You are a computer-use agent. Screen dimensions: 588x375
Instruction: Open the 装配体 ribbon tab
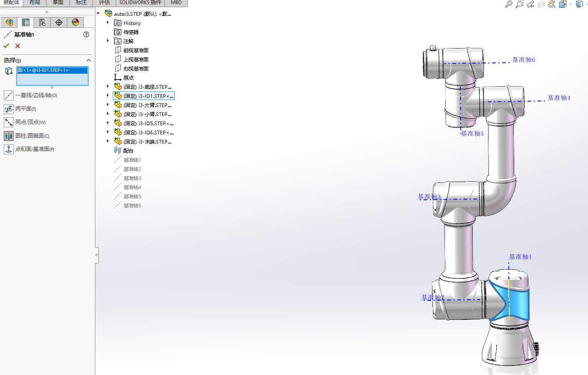[x=11, y=3]
